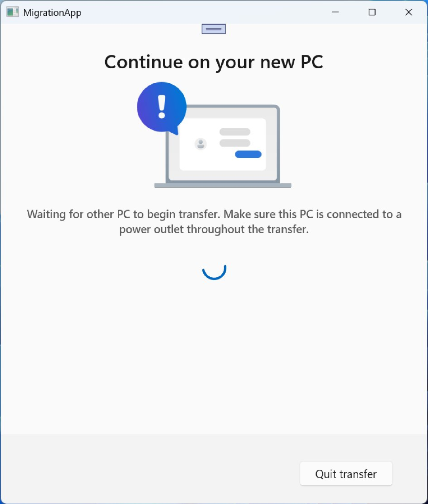Quit the transfer using Quit transfer button
This screenshot has height=504, width=428.
[346, 474]
